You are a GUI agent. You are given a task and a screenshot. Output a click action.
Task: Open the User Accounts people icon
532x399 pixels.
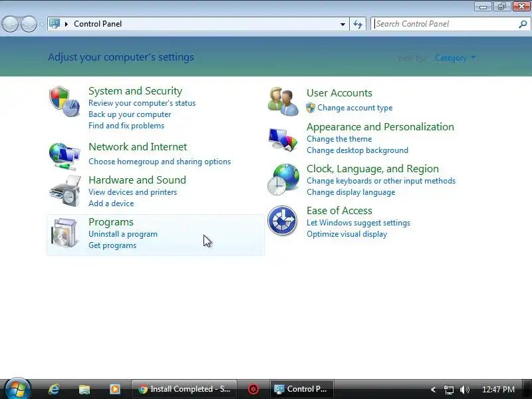point(283,102)
